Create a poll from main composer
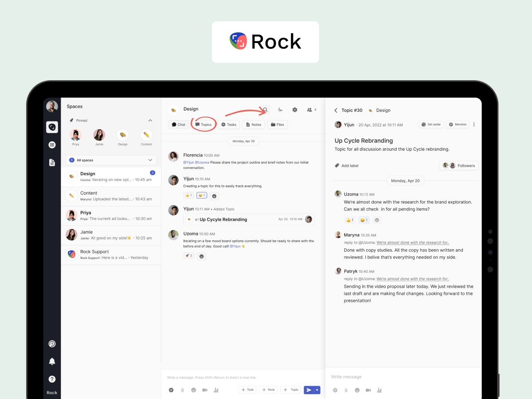532x399 pixels. tap(216, 390)
